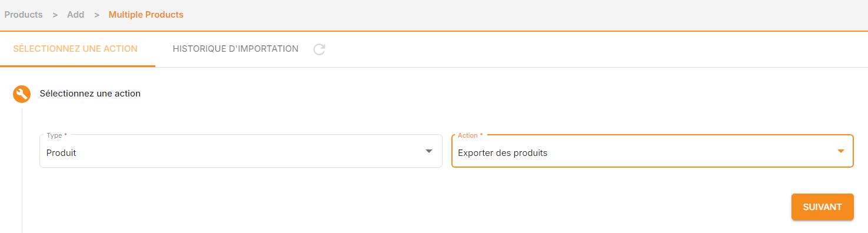Expand the Type dropdown arrow
Image resolution: width=868 pixels, height=233 pixels.
pos(429,152)
